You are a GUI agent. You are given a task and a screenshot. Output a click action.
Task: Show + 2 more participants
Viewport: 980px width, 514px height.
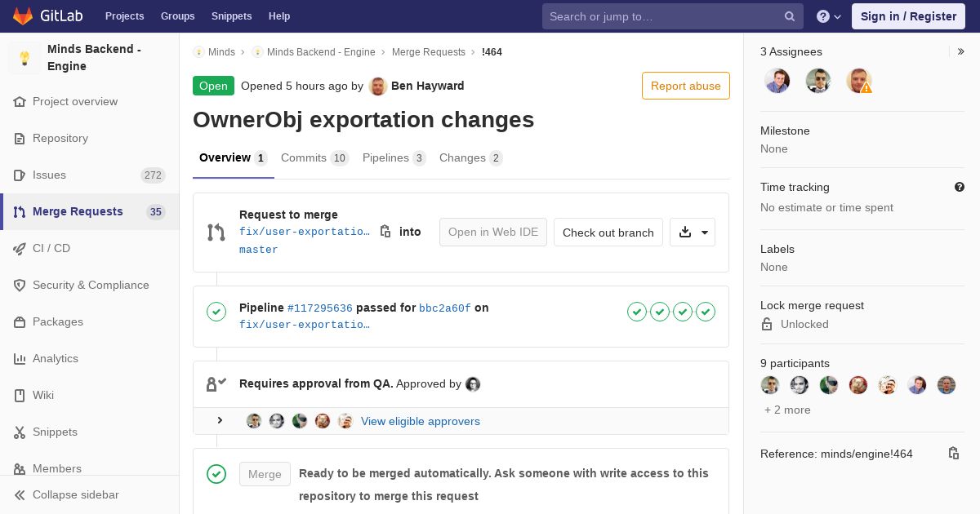pyautogui.click(x=787, y=410)
